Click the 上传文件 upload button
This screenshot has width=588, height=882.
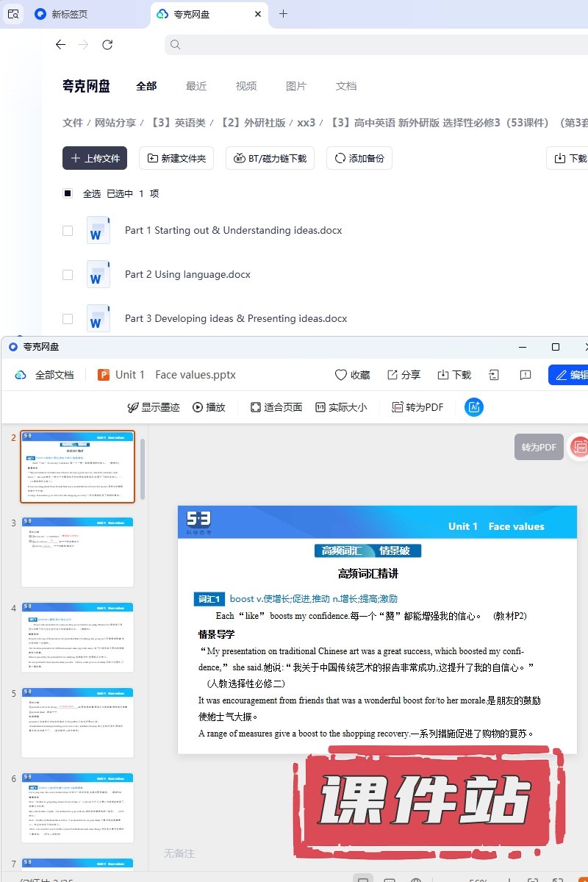95,158
